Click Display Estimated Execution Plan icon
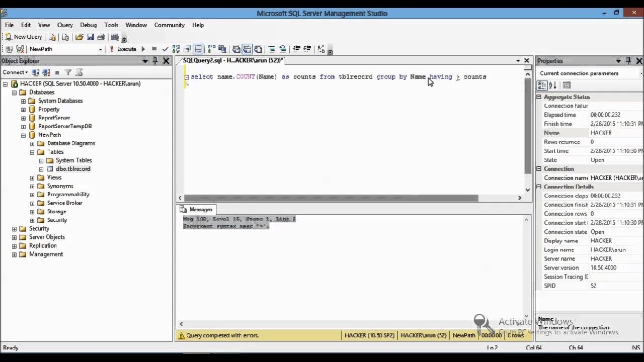 click(x=176, y=49)
